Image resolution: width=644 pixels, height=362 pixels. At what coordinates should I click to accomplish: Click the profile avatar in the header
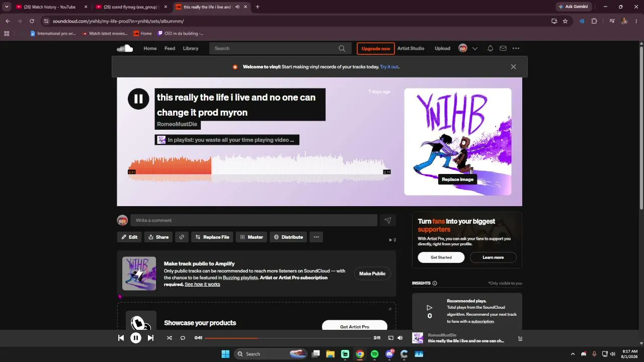click(x=463, y=48)
